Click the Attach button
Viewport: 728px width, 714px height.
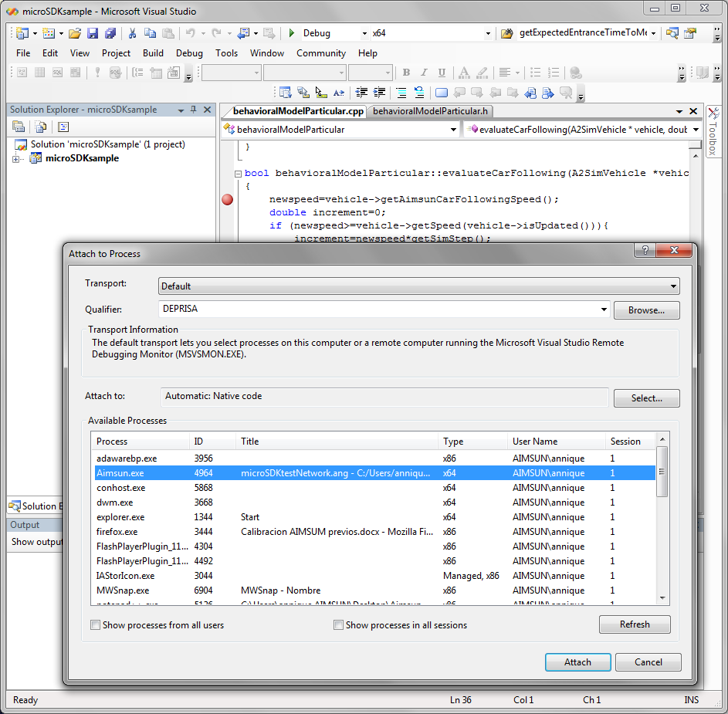tap(577, 662)
